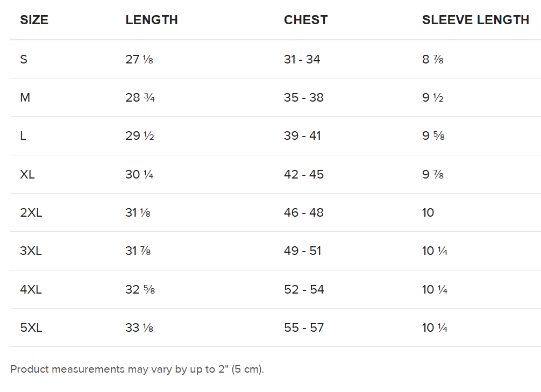Click the 42 - 45 chest value
This screenshot has height=392, width=541.
(x=304, y=175)
